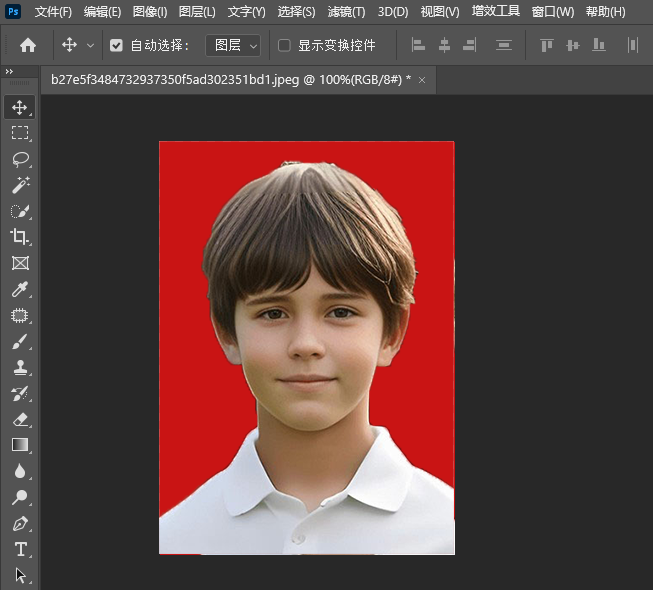
Task: Open the 文字(Y) menu
Action: pos(246,12)
